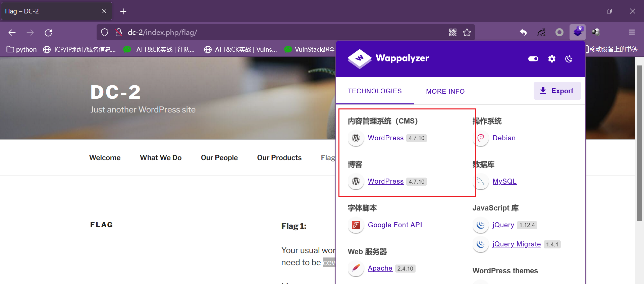Click the jQuery Migrate 1.4.1 version badge
The image size is (644, 284).
point(552,244)
